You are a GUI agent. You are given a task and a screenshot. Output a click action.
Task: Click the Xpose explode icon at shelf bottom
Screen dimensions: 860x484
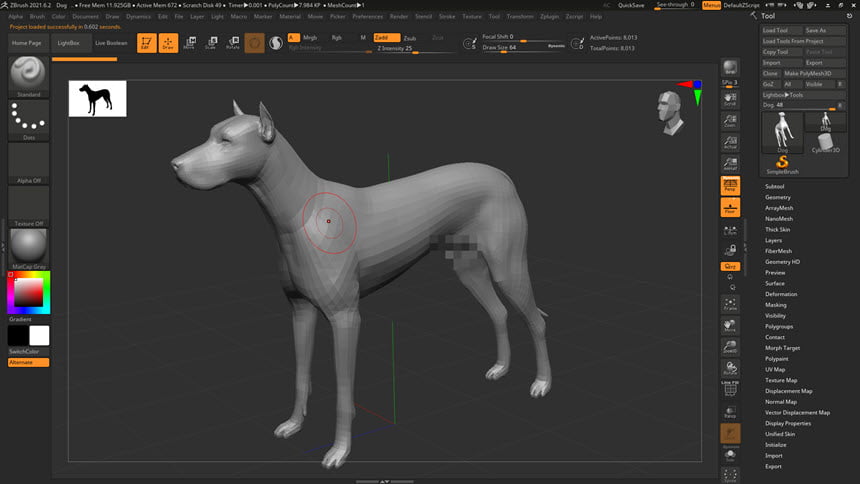[730, 475]
